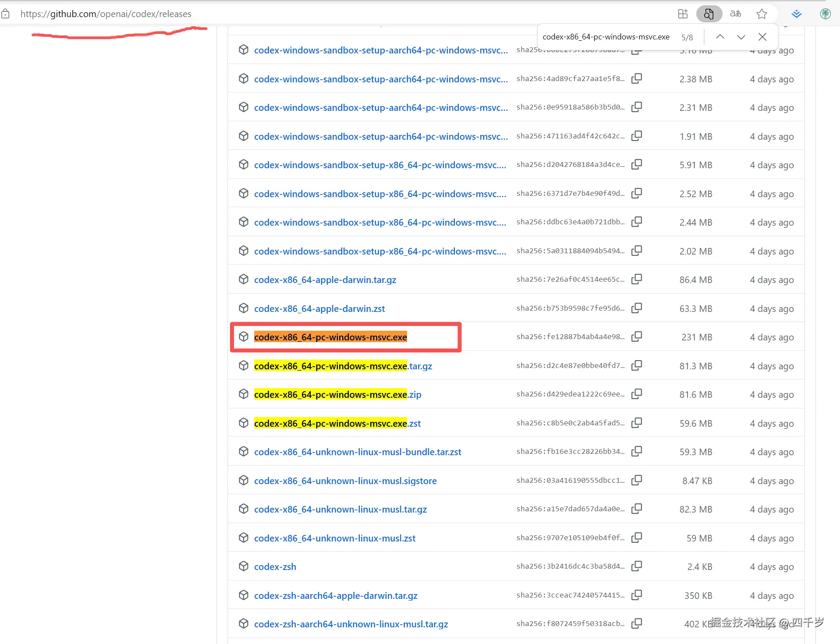Viewport: 840px width, 644px height.
Task: Add this page to browser favorites
Action: [x=762, y=14]
